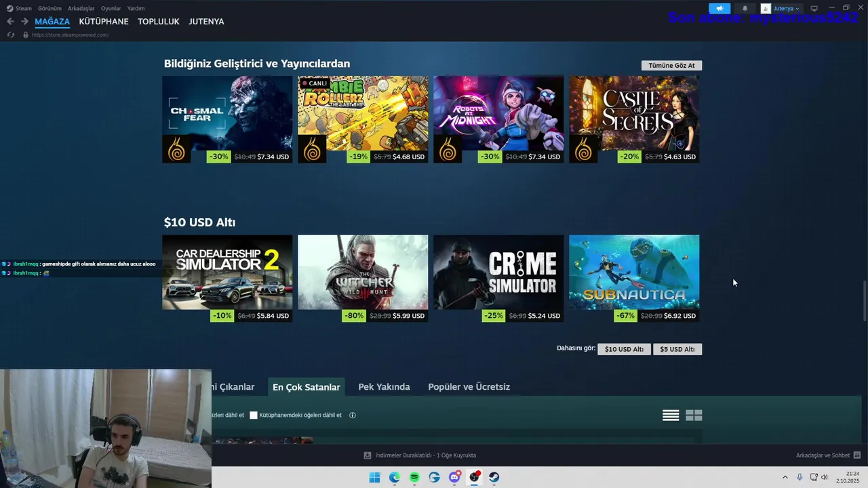Click the Chasmal Fear publisher logo icon
868x488 pixels.
click(176, 149)
